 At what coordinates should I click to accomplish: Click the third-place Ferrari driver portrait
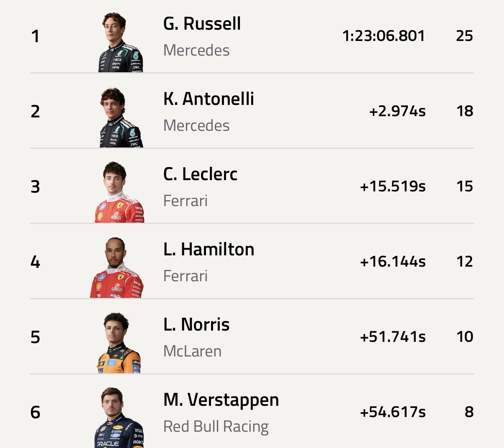click(x=120, y=192)
